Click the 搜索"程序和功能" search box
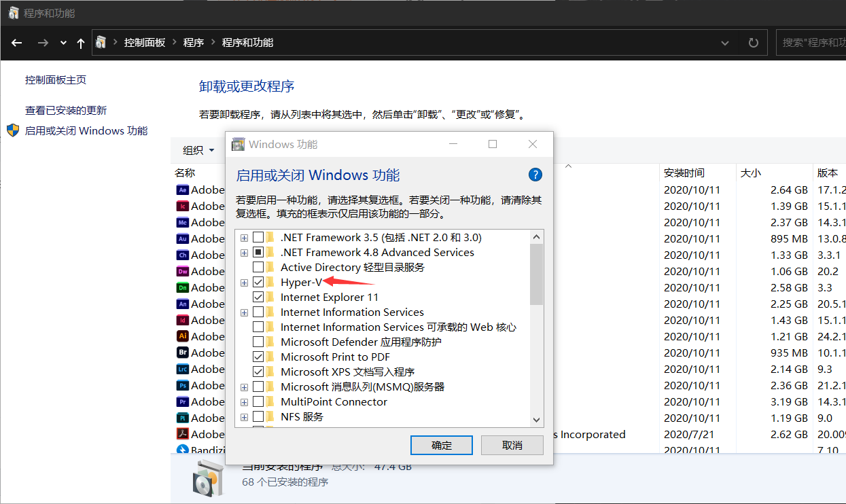This screenshot has height=504, width=846. click(x=811, y=42)
